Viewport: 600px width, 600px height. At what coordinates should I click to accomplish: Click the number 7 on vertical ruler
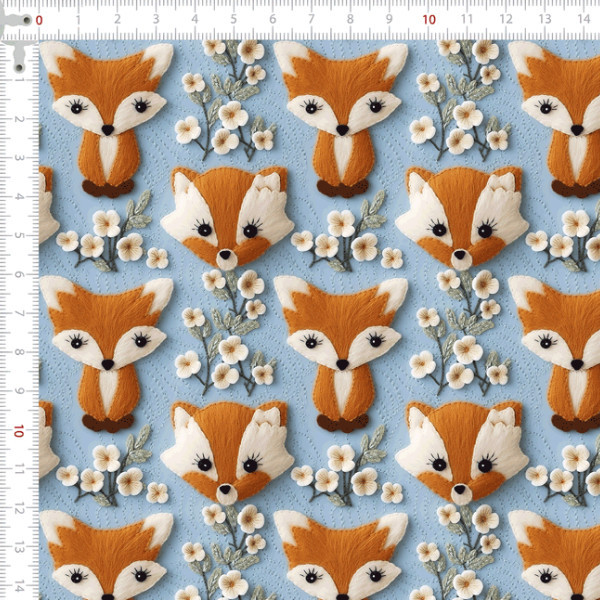pyautogui.click(x=19, y=314)
